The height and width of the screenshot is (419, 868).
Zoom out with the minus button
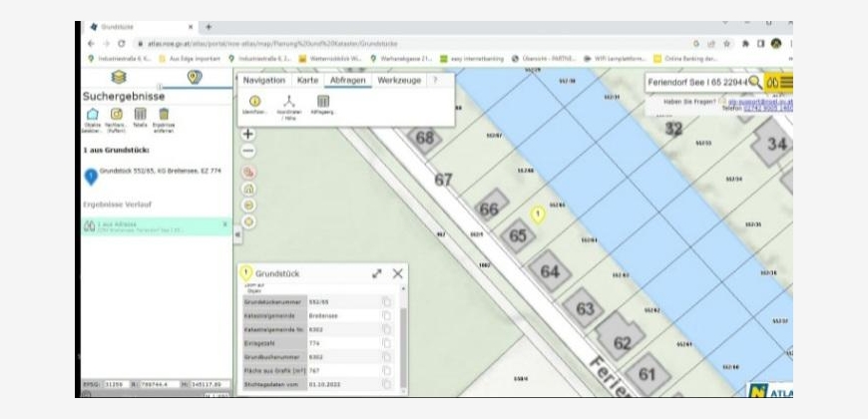pyautogui.click(x=248, y=151)
